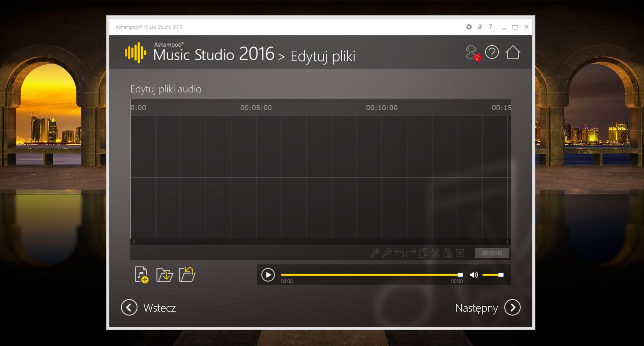Screen dimensions: 644x346
Task: Proceed with the Następny button
Action: click(488, 308)
